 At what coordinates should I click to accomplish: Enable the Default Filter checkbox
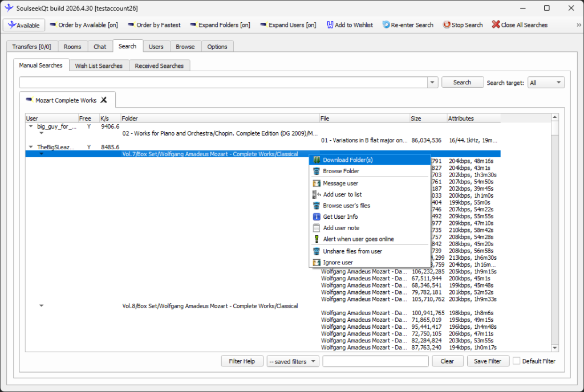[x=516, y=361]
